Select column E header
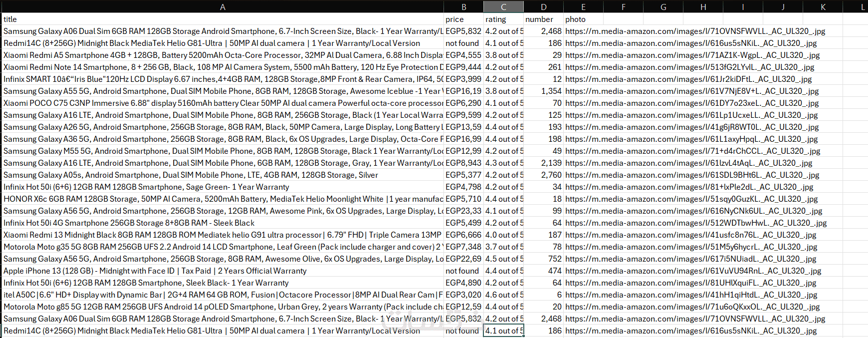Image resolution: width=868 pixels, height=338 pixels. coord(583,7)
